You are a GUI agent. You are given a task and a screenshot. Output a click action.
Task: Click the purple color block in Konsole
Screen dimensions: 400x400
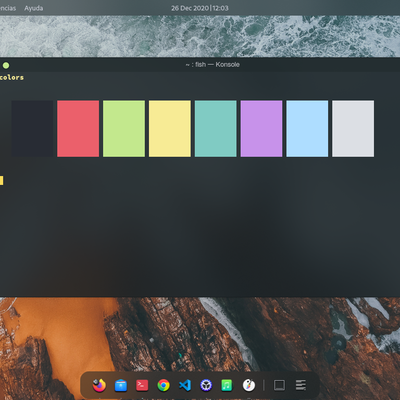261,129
